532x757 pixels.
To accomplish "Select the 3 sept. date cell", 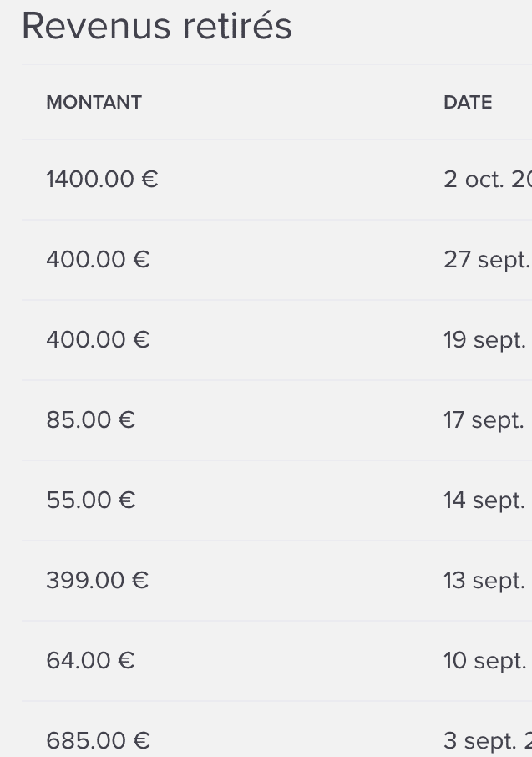I will tap(487, 741).
